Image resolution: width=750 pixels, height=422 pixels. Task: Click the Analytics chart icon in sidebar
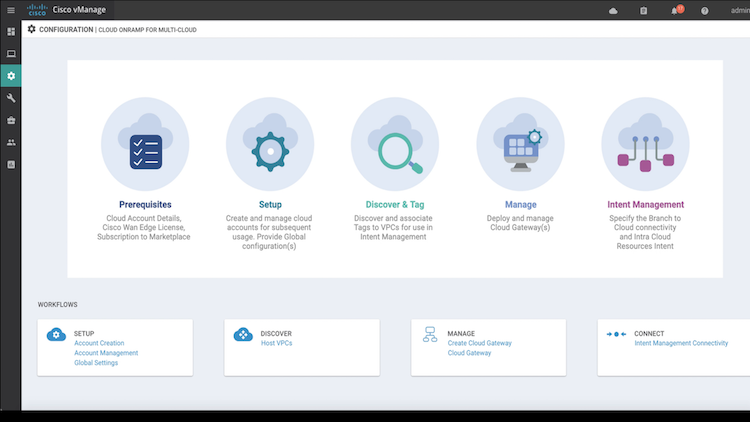pos(11,164)
